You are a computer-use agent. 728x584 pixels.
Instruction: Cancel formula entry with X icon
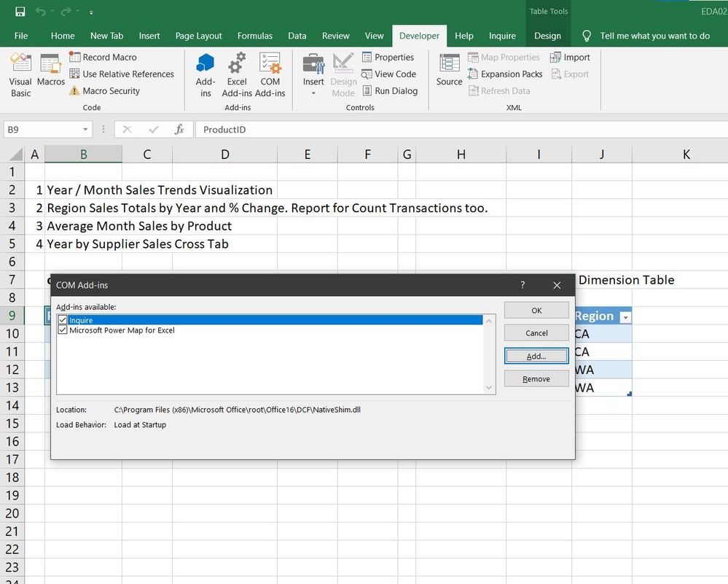pos(128,129)
